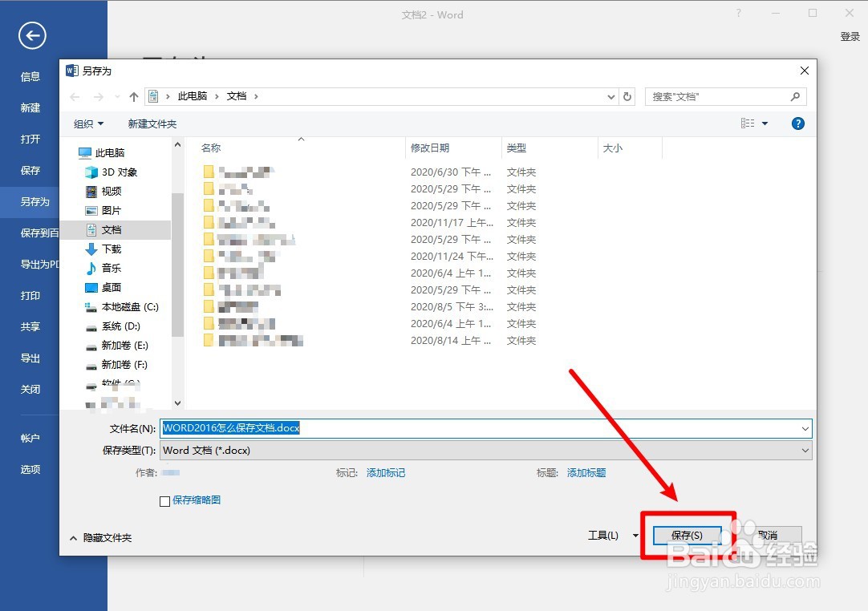Open the 图片 folder in the sidebar
Image resolution: width=868 pixels, height=611 pixels.
click(x=110, y=210)
